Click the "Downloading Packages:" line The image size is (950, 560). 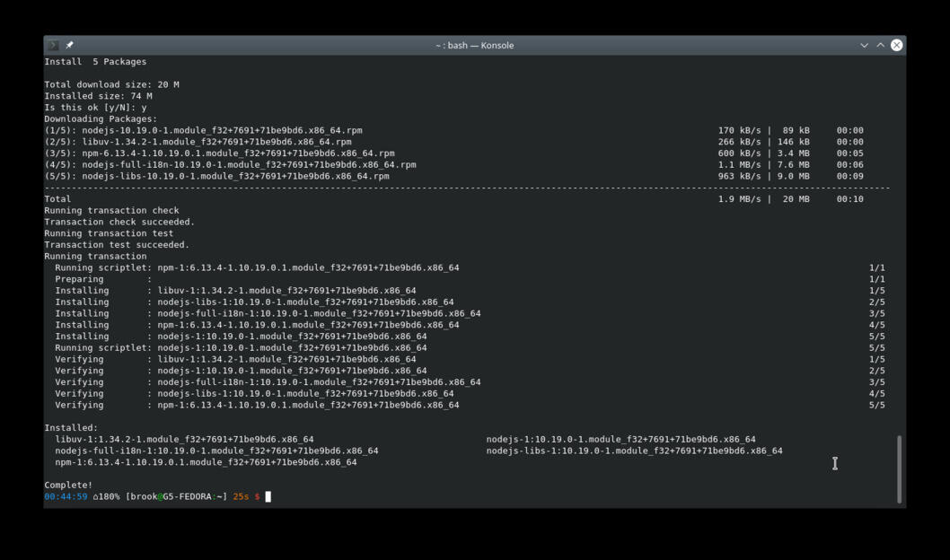point(101,119)
